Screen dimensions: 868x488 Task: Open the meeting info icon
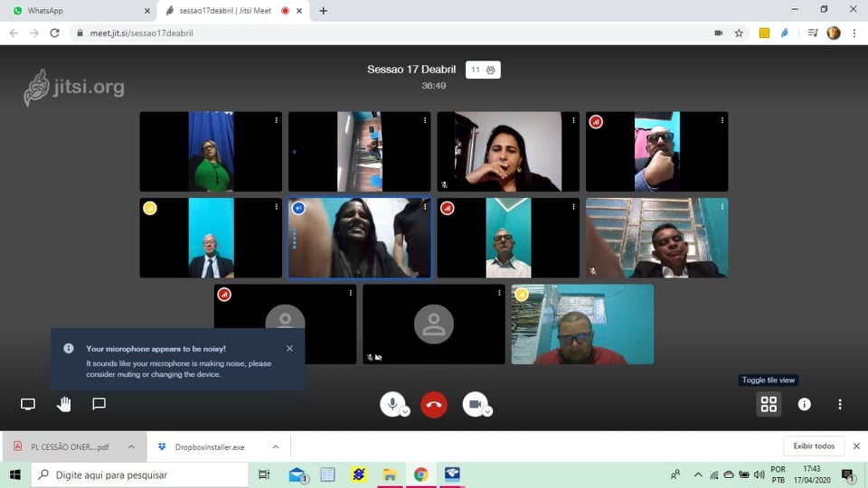coord(805,405)
